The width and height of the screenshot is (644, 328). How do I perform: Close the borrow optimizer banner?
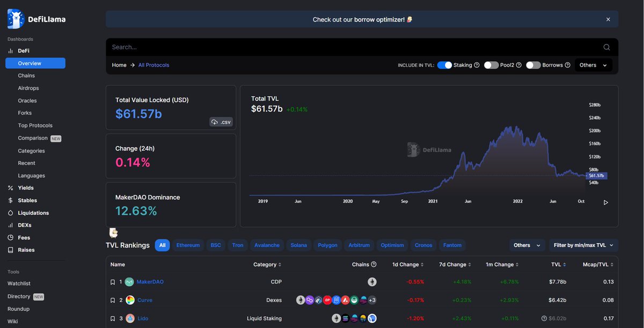click(x=608, y=19)
